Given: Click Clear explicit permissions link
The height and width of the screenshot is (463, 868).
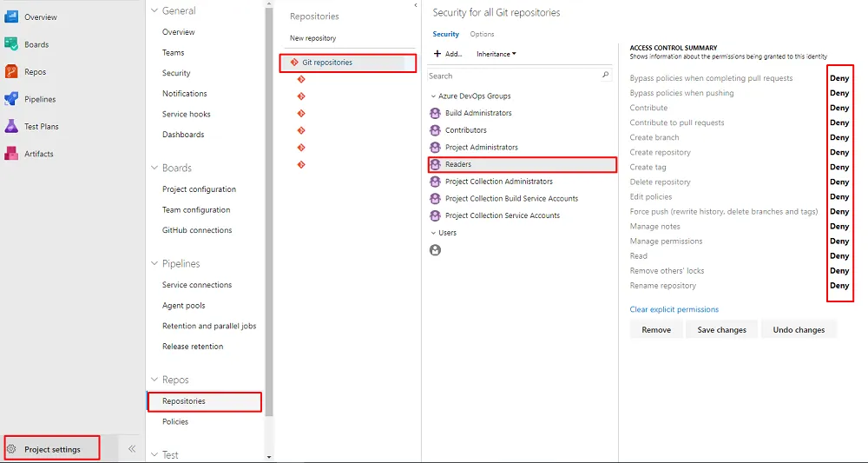Looking at the screenshot, I should pyautogui.click(x=674, y=309).
